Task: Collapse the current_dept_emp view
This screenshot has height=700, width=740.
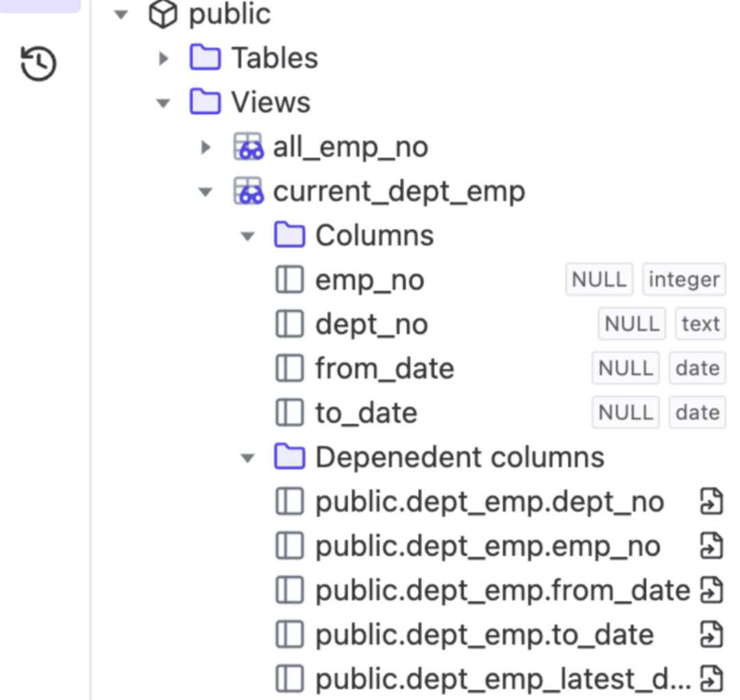Action: [x=206, y=192]
